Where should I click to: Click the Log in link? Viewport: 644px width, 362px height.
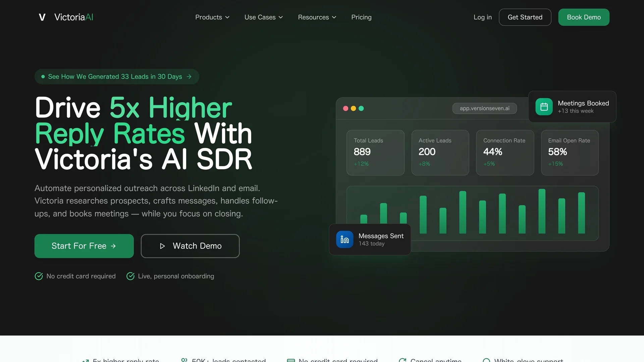tap(482, 17)
